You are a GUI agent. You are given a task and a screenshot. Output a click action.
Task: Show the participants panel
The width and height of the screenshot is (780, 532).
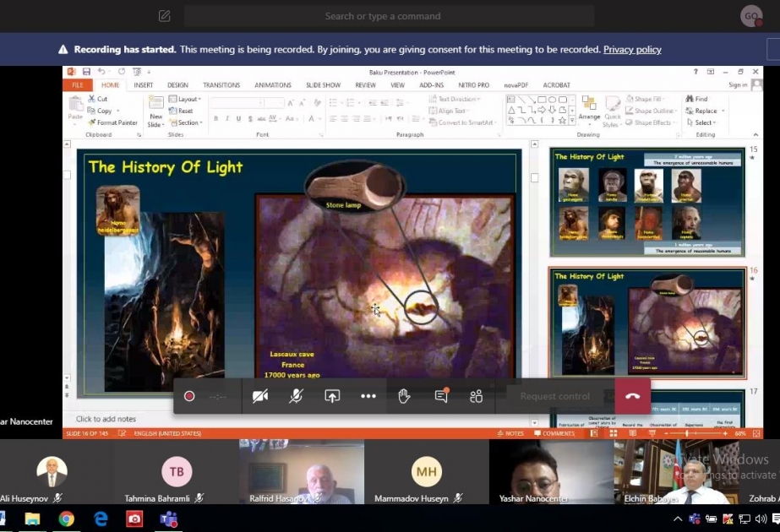tap(476, 396)
